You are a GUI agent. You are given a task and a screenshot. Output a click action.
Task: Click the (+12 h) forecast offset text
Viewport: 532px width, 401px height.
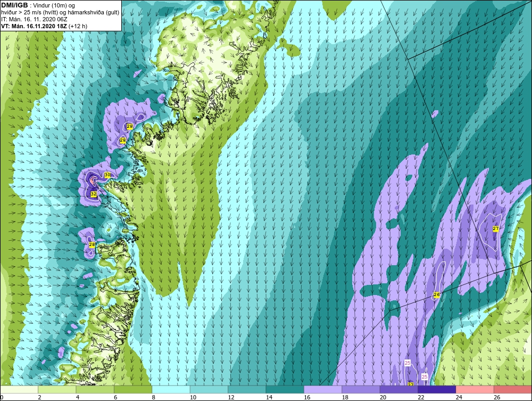tap(78, 26)
